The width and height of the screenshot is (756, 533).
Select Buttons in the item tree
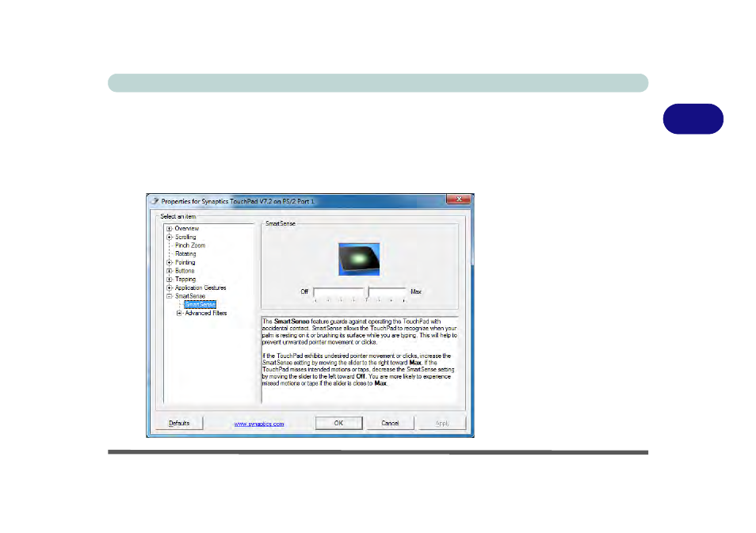click(x=185, y=271)
